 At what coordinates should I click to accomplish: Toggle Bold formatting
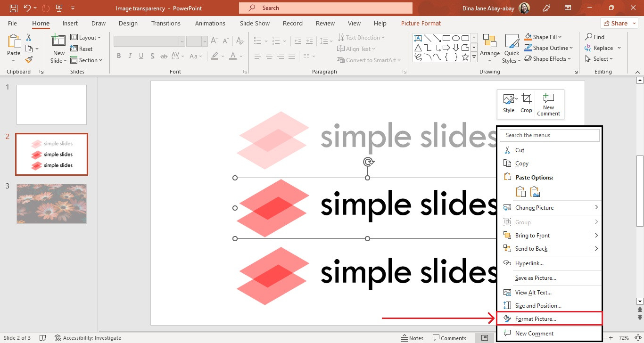[119, 56]
